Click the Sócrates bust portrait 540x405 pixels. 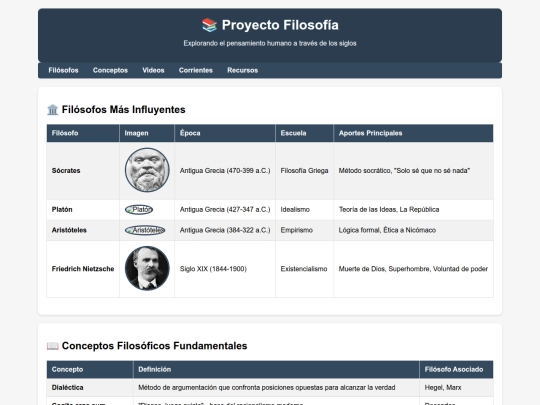[147, 170]
